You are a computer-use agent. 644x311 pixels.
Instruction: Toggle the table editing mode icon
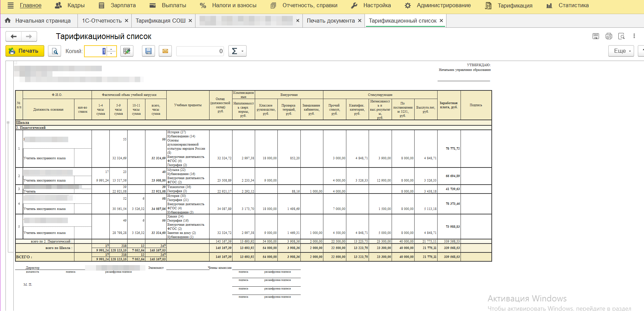(127, 51)
